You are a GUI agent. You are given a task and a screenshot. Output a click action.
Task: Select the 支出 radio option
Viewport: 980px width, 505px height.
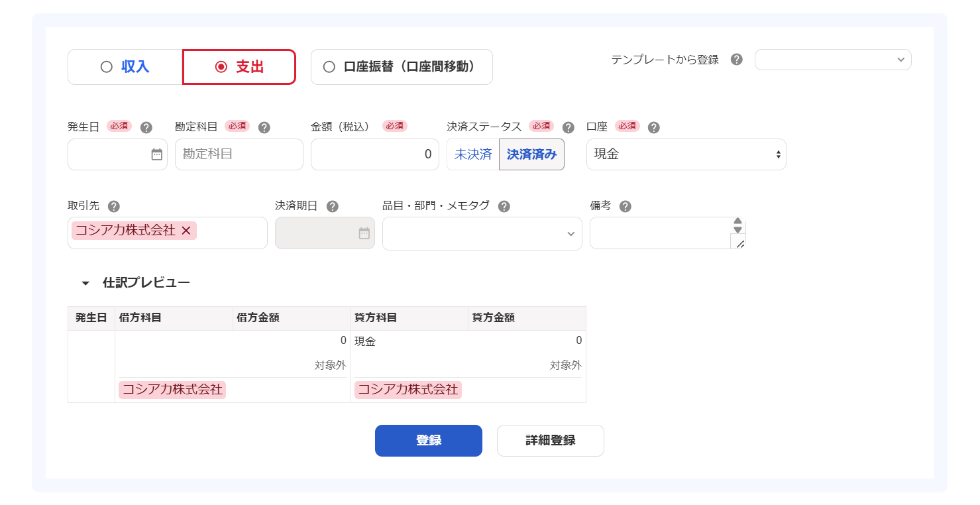pos(239,67)
